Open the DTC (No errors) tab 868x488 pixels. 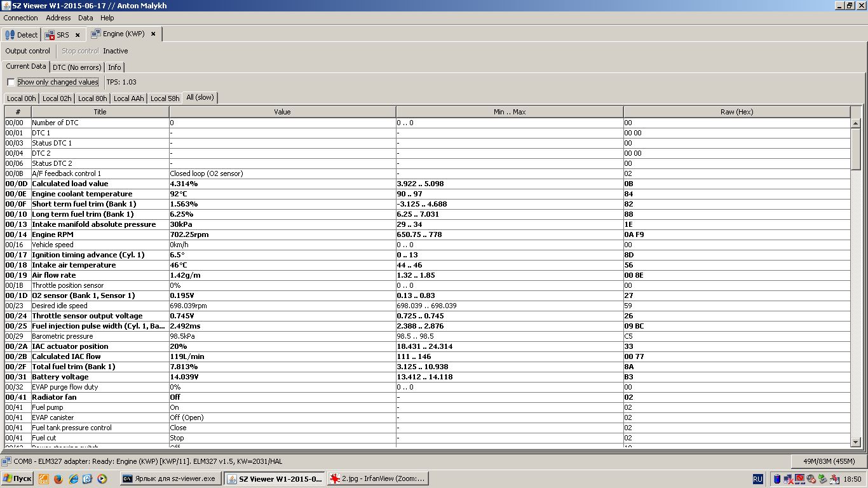(77, 67)
